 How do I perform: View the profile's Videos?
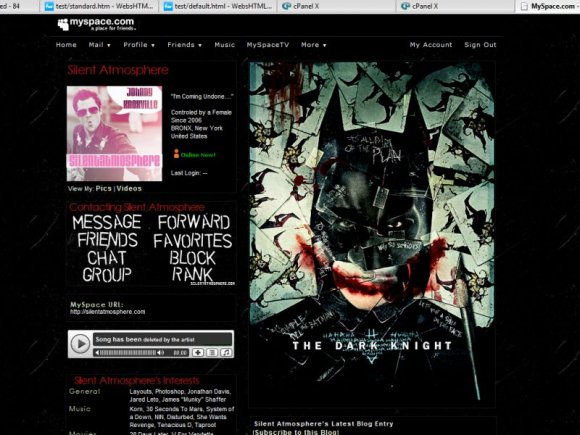point(129,188)
